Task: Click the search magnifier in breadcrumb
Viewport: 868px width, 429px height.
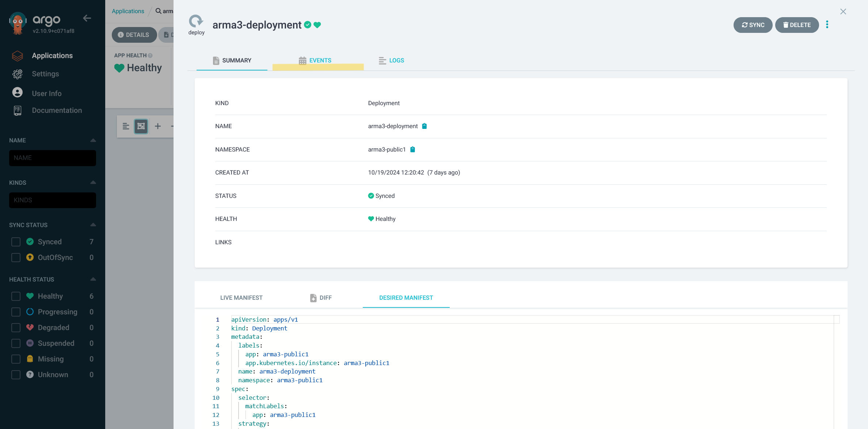Action: [158, 11]
